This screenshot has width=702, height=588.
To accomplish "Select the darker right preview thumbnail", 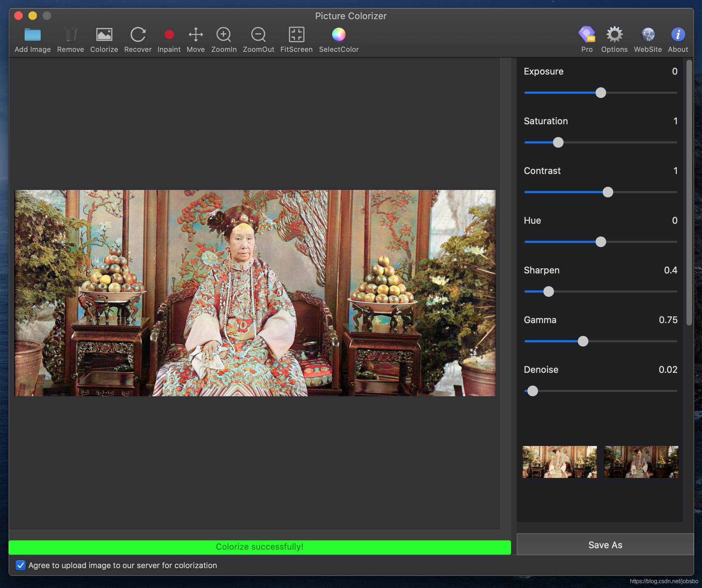I will 641,462.
